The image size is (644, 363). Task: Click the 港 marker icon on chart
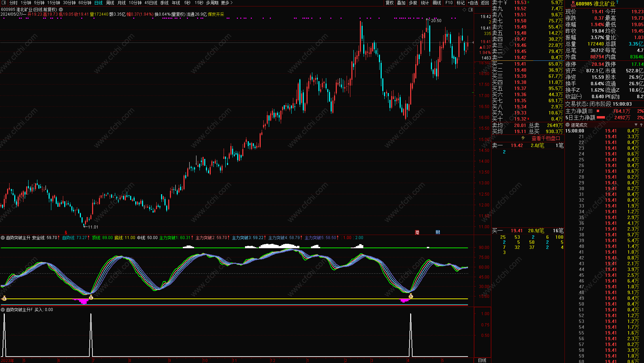pos(417,232)
